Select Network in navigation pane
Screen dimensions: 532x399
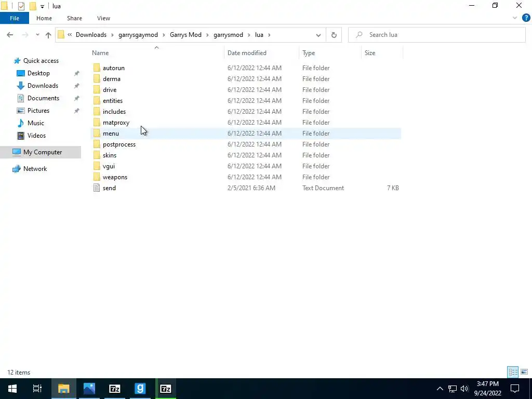click(35, 169)
